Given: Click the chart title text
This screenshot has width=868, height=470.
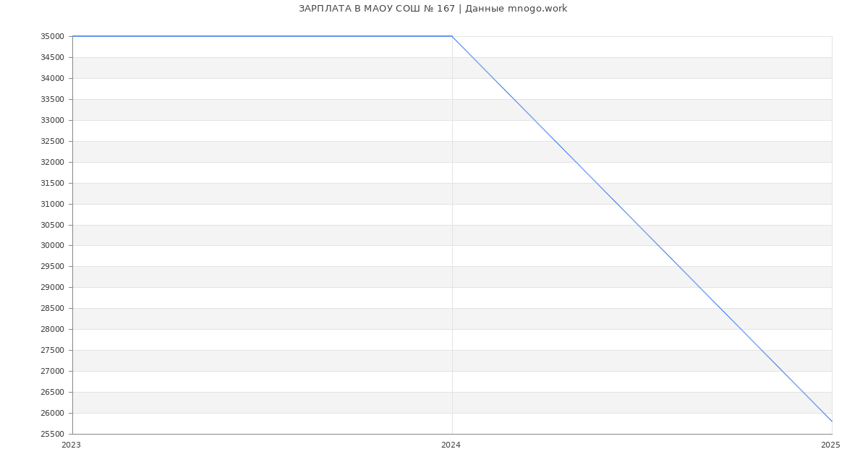Looking at the screenshot, I should tap(433, 9).
